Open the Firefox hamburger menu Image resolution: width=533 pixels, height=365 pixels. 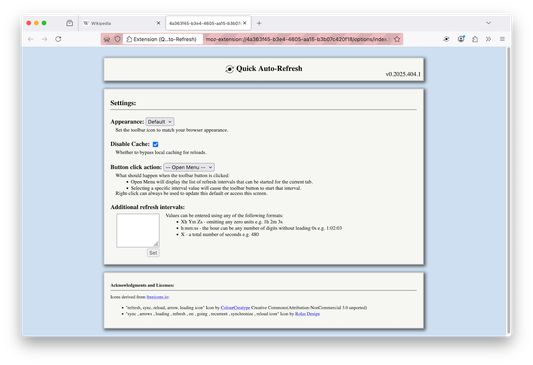tap(502, 39)
